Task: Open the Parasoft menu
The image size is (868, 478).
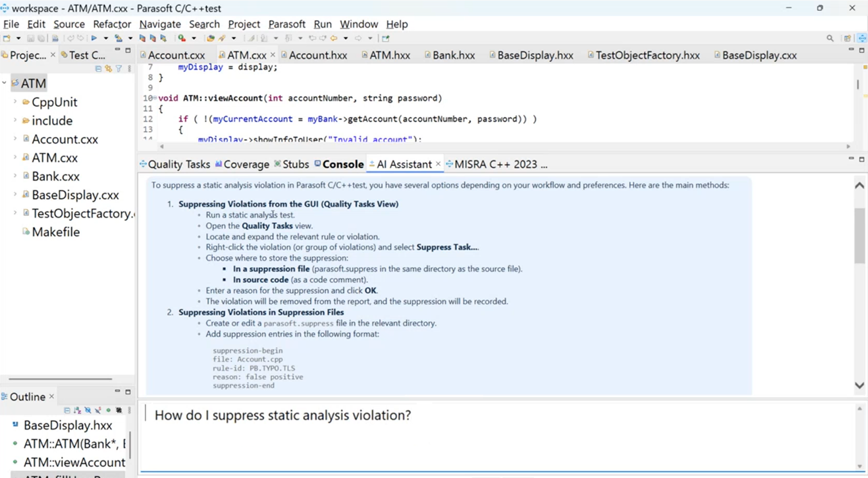Action: pyautogui.click(x=287, y=24)
